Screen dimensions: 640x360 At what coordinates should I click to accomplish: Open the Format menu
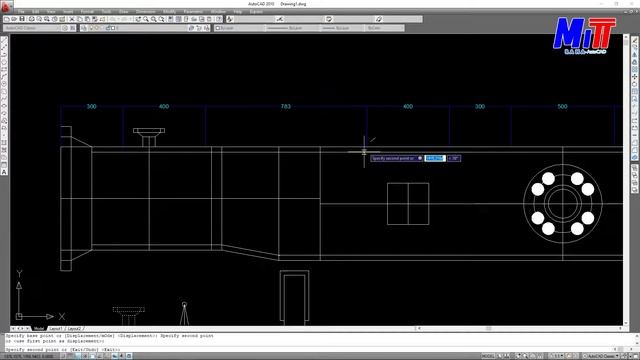87,11
